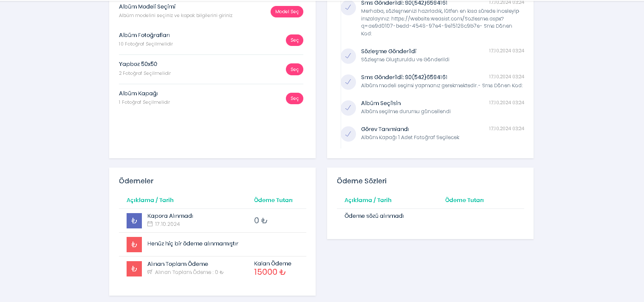Click checkmark next to album model SMS entry
644x302 pixels.
pos(348,82)
